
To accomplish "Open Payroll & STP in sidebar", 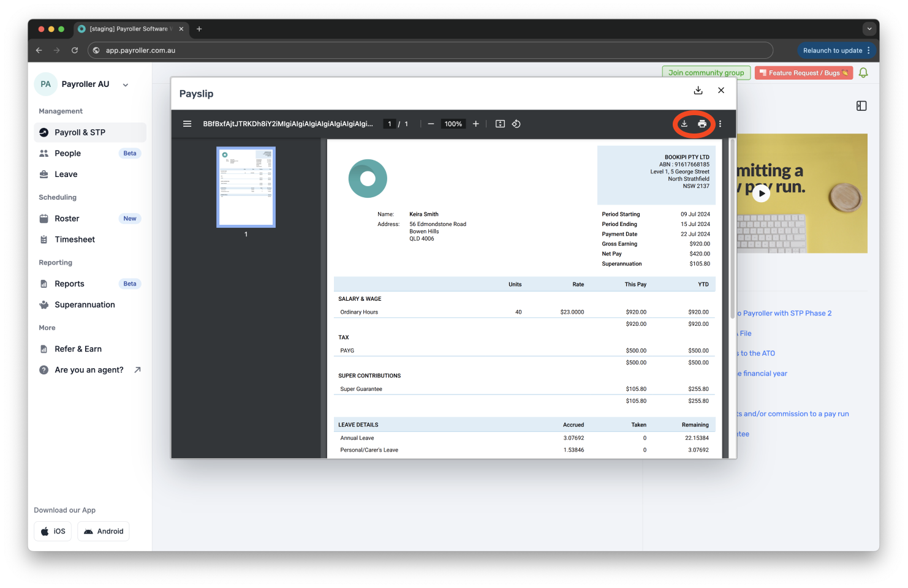I will pos(90,132).
